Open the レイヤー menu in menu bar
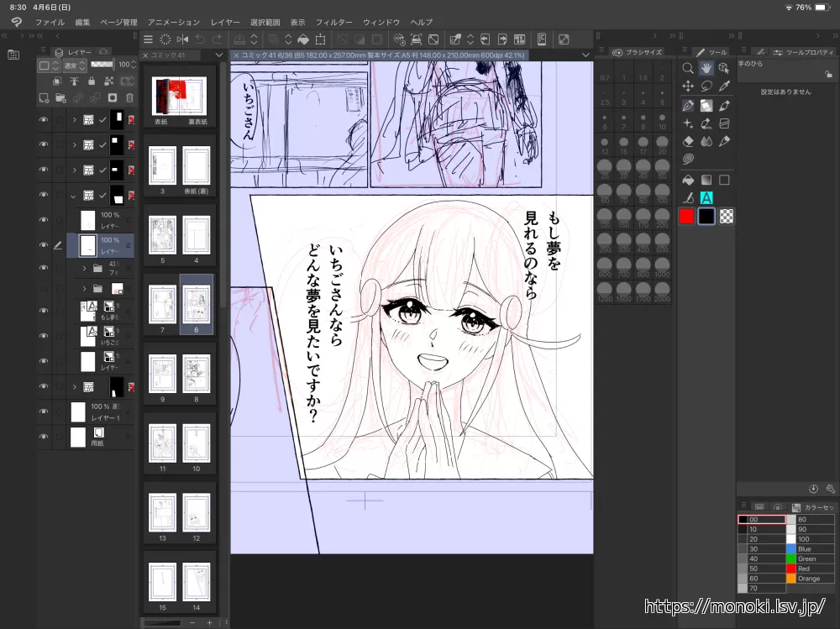Screen dimensions: 840x629 [x=225, y=22]
